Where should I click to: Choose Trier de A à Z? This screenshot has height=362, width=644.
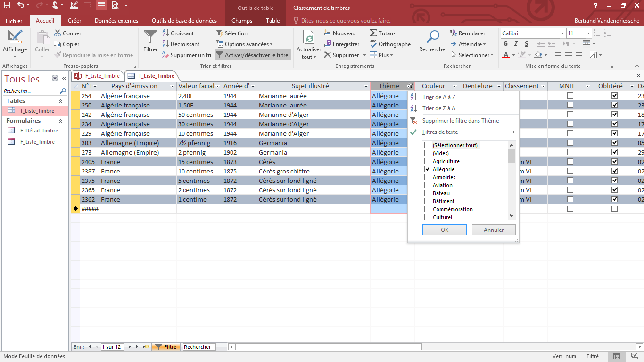point(439,97)
